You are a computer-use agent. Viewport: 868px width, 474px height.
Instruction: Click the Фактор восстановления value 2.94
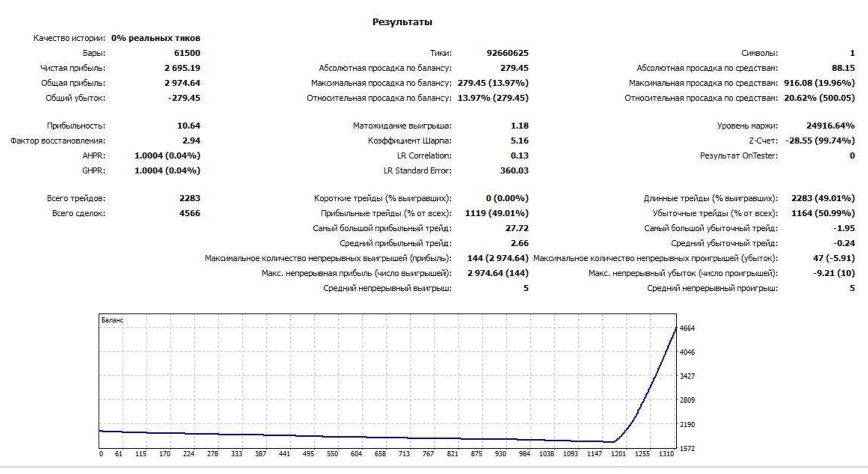[191, 140]
